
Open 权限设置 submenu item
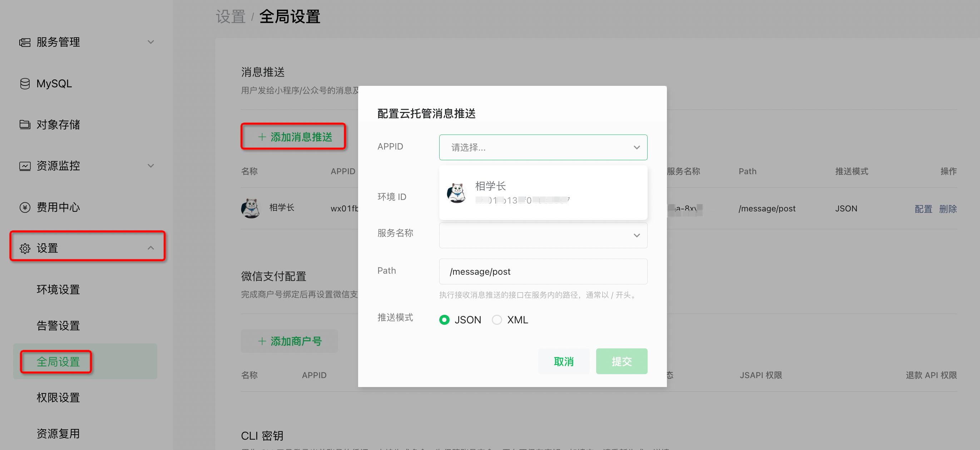[x=58, y=397]
